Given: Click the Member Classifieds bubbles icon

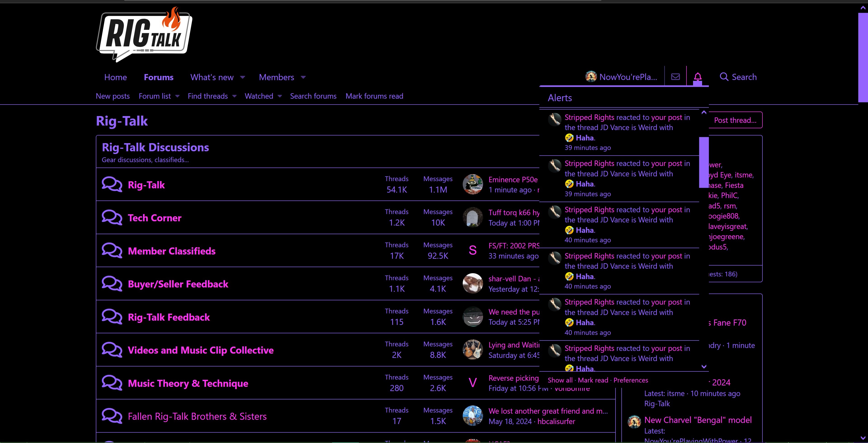Looking at the screenshot, I should [112, 250].
